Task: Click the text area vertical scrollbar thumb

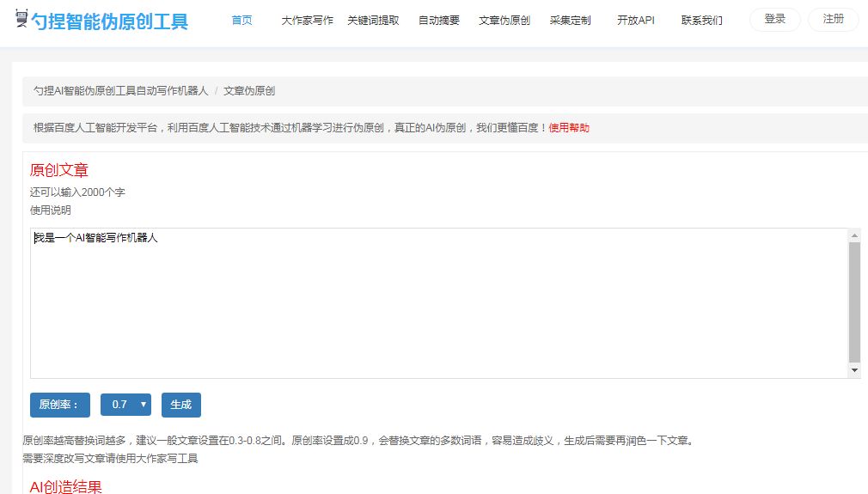Action: (x=854, y=302)
